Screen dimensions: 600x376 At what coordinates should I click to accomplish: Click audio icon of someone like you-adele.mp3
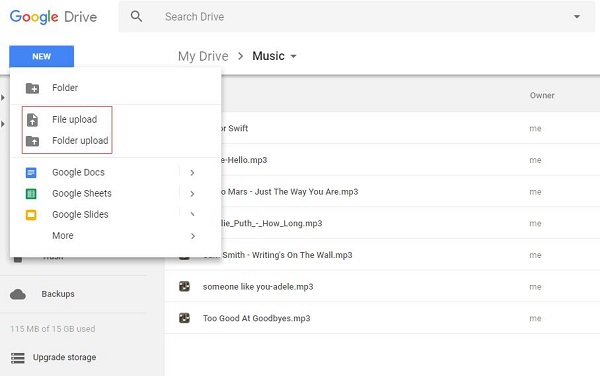pyautogui.click(x=184, y=286)
